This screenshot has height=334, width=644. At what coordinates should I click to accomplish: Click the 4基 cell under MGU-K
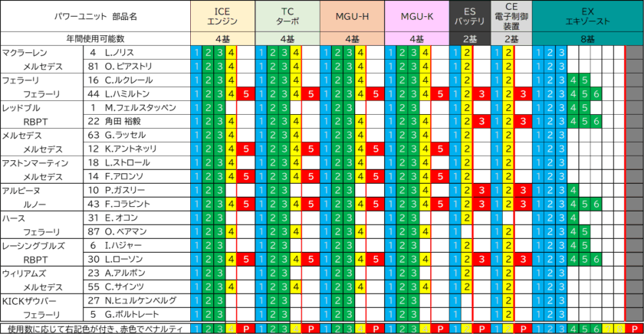(417, 39)
